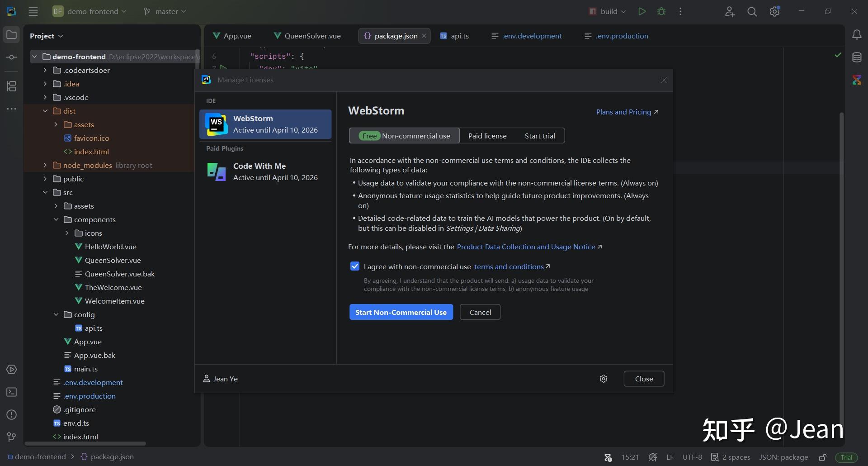Close the package.json tab
The image size is (868, 466).
pos(424,36)
